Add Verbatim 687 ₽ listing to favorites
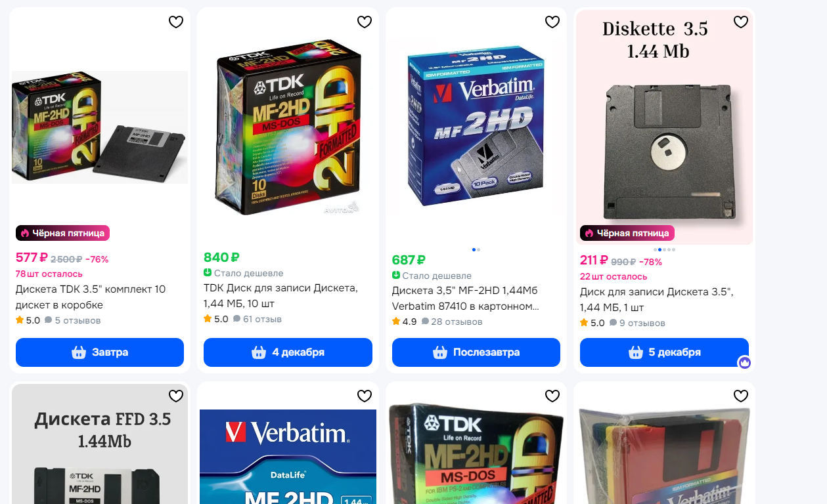 [x=552, y=22]
